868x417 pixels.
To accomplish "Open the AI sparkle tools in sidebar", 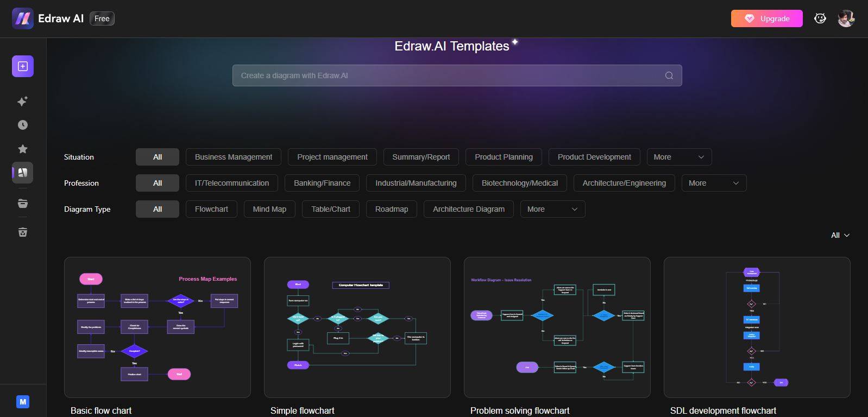I will [23, 101].
